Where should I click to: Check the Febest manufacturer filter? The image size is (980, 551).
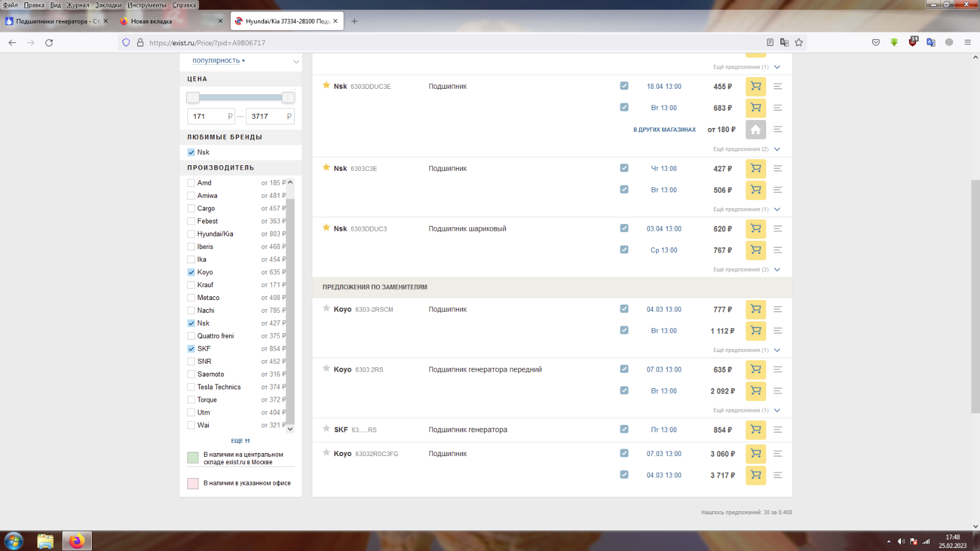click(x=191, y=221)
